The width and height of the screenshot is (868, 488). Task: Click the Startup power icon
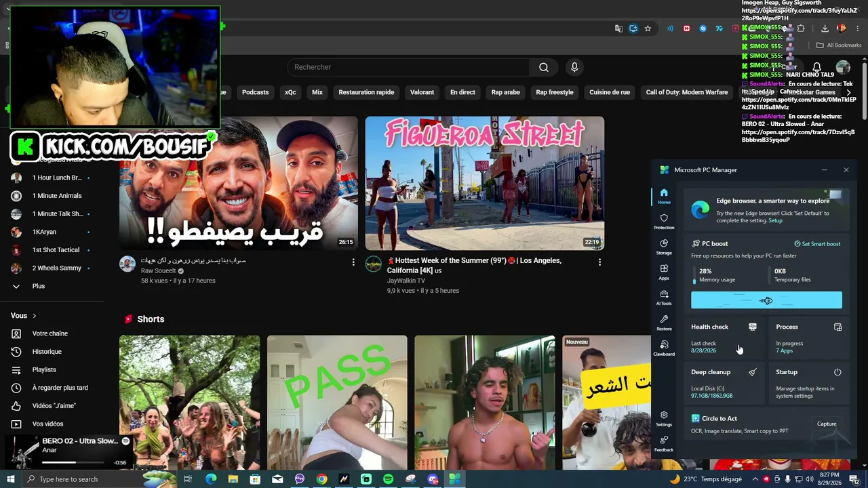837,372
